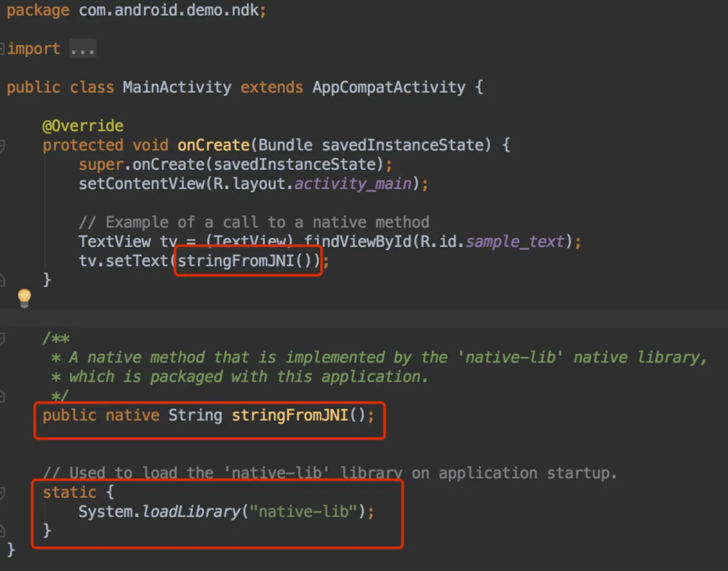Click the package name com.android.demo.ndk

[x=168, y=10]
